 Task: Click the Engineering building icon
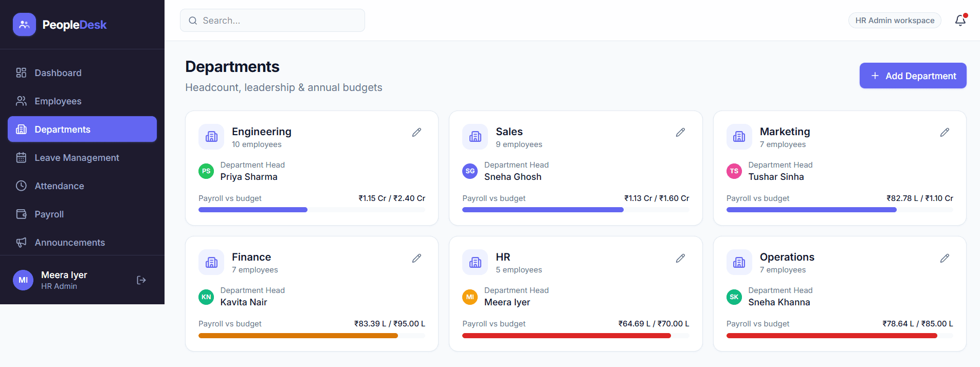point(211,137)
